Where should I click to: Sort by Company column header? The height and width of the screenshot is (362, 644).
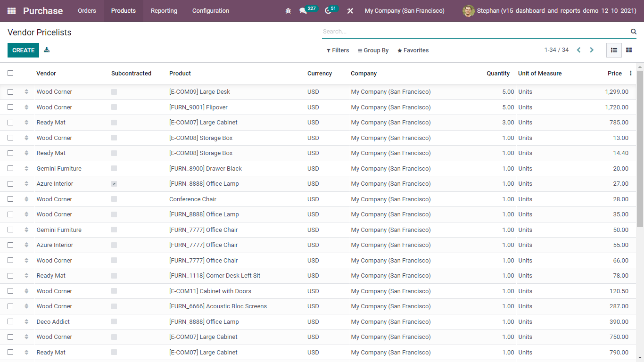pos(363,74)
